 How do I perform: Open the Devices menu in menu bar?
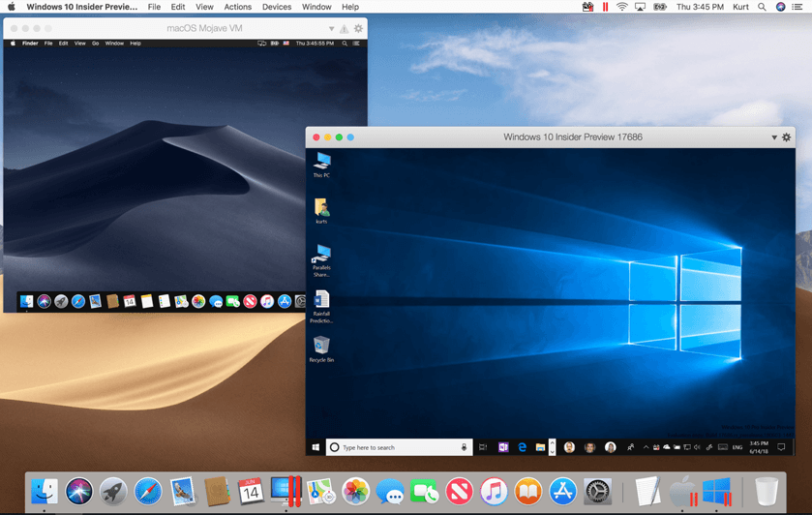pos(276,7)
